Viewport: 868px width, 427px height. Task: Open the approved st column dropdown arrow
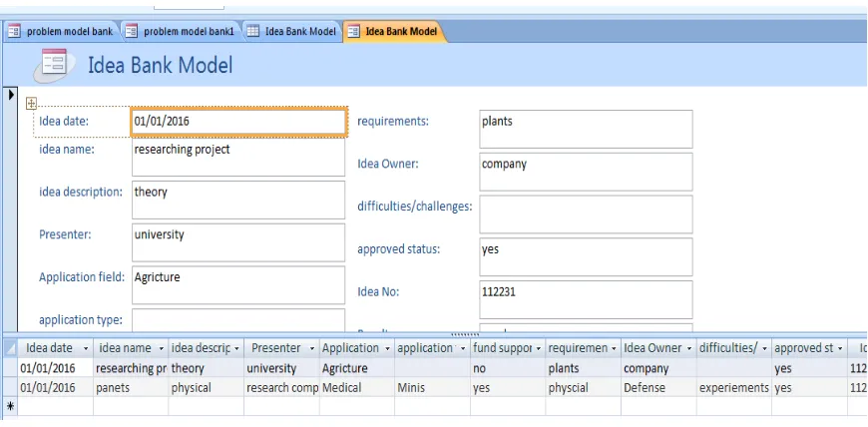(x=840, y=349)
